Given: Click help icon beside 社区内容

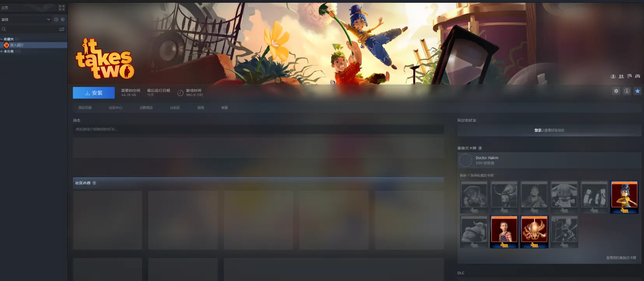Looking at the screenshot, I should (x=94, y=183).
